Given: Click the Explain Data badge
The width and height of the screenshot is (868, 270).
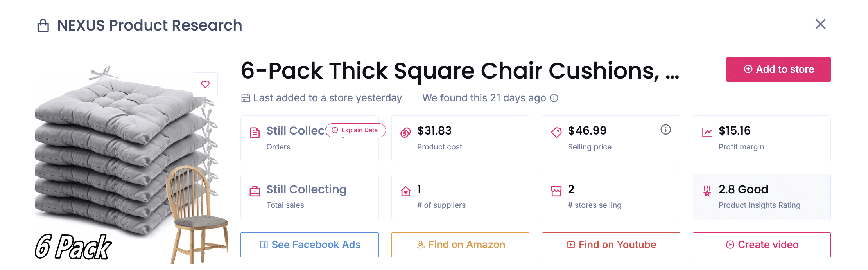Looking at the screenshot, I should pos(355,130).
